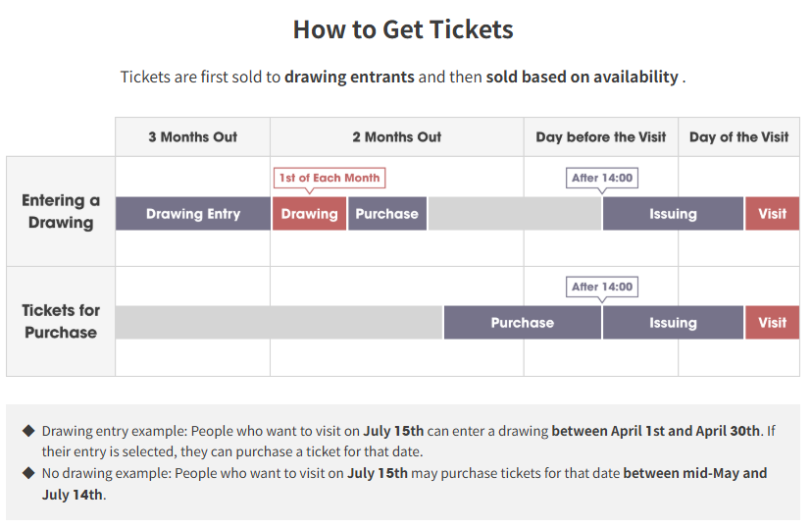
Task: Click red Visit bar in Tickets for Purchase row
Action: click(x=772, y=323)
